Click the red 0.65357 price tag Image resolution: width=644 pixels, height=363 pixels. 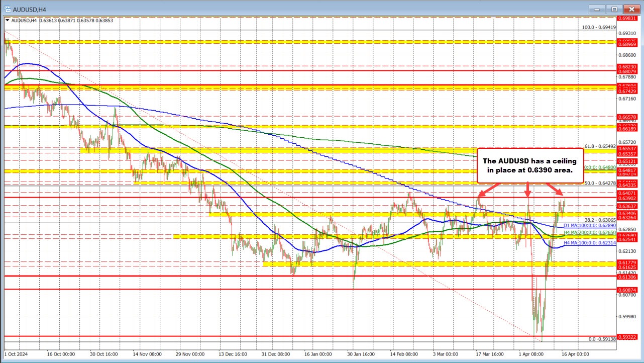tap(628, 153)
